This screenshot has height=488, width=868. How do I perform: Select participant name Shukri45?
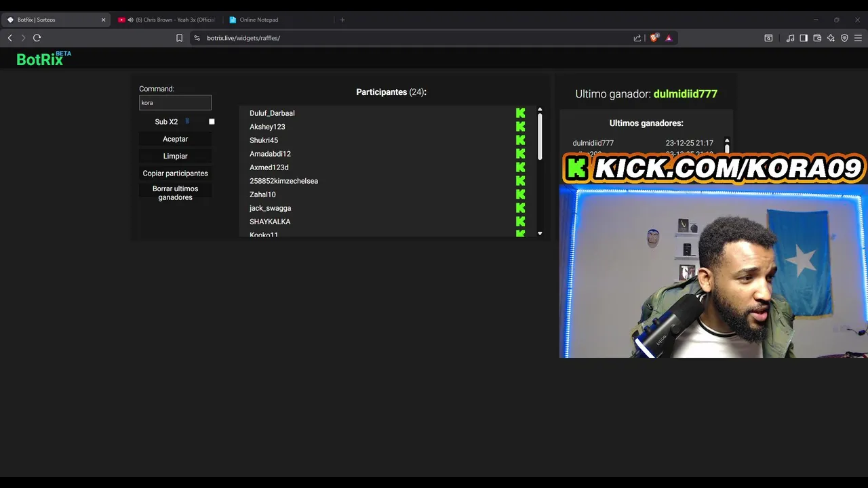(264, 140)
